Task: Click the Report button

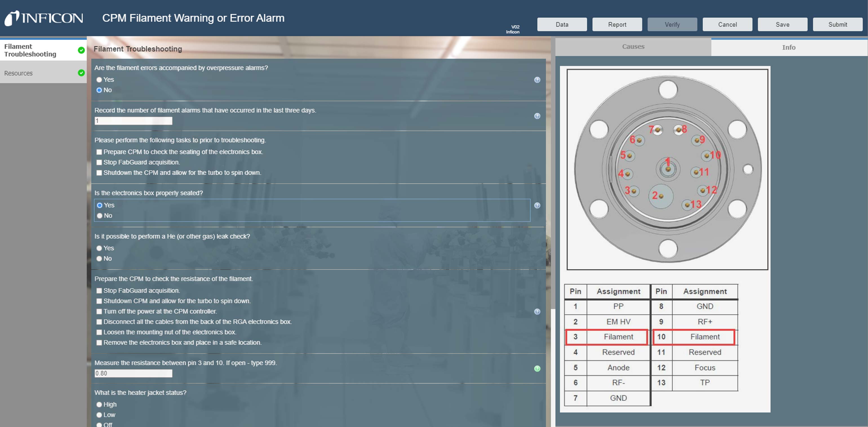Action: (617, 25)
